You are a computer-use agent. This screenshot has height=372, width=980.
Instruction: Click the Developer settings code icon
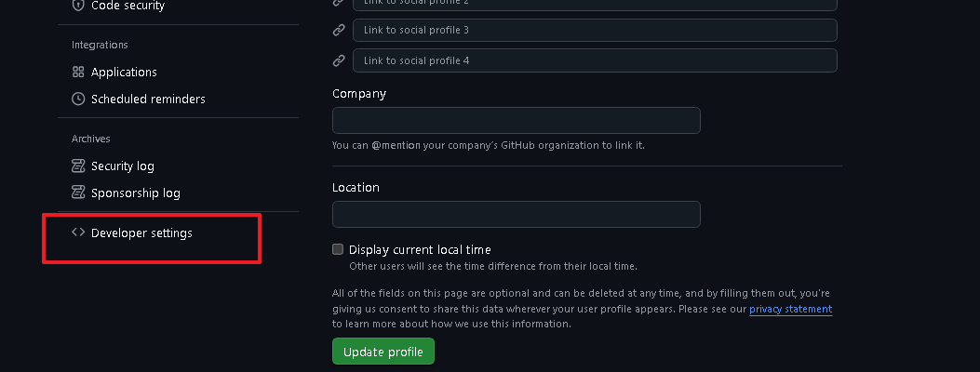[x=78, y=232]
